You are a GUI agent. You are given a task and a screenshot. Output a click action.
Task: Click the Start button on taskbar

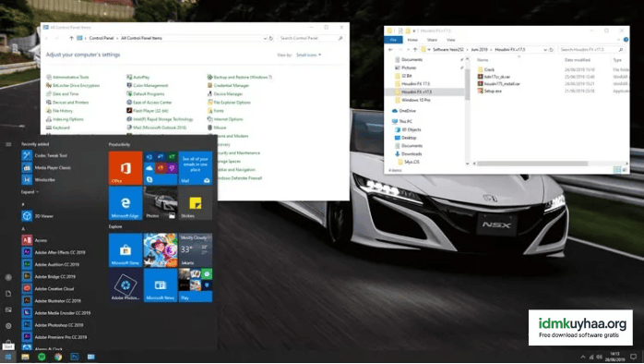point(7,357)
